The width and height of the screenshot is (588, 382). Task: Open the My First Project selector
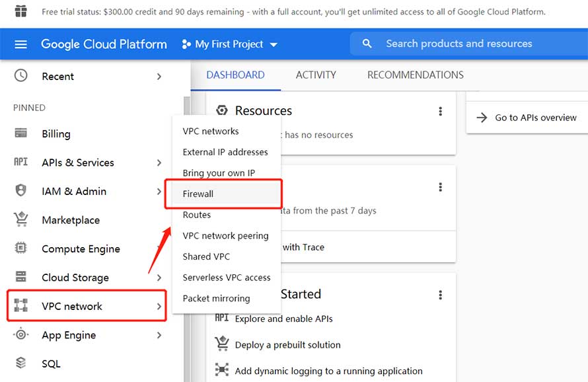pos(229,44)
